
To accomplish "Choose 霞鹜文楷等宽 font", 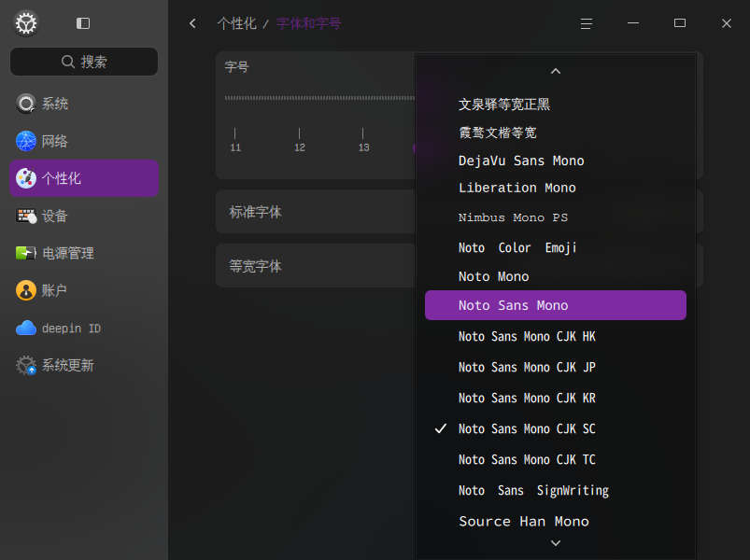I will (556, 133).
